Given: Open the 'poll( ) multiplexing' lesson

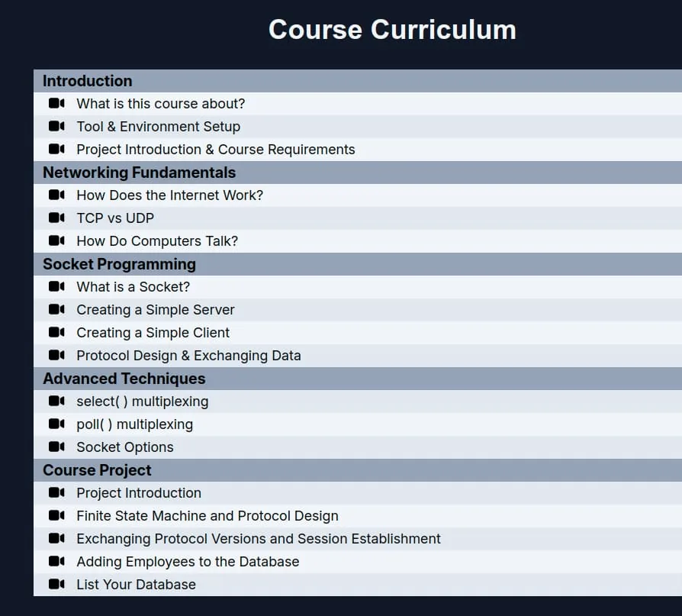Looking at the screenshot, I should click(x=358, y=424).
